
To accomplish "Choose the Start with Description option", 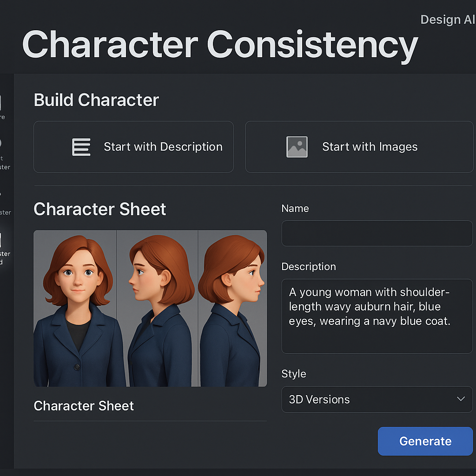I will (x=133, y=147).
